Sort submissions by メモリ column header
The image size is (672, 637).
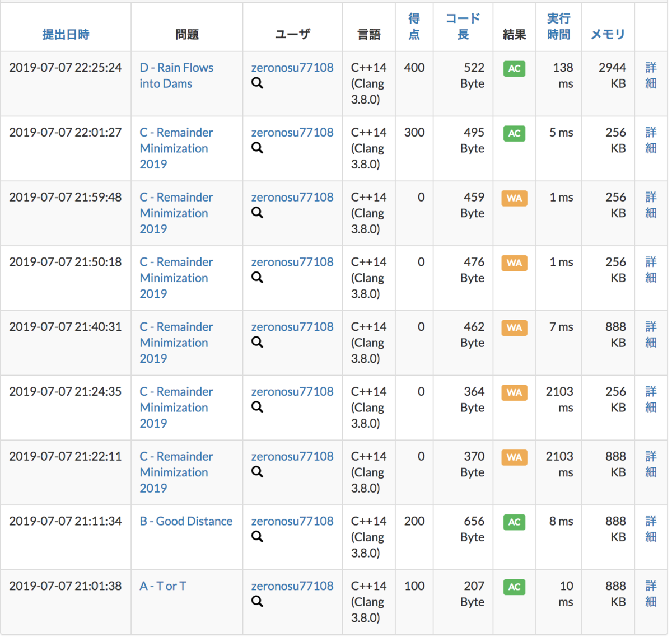[x=608, y=34]
